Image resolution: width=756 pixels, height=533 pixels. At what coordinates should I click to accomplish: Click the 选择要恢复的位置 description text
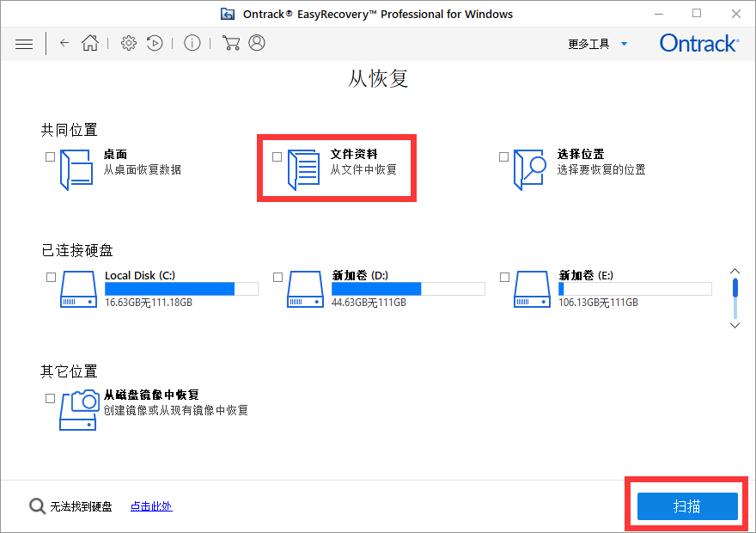[x=601, y=170]
